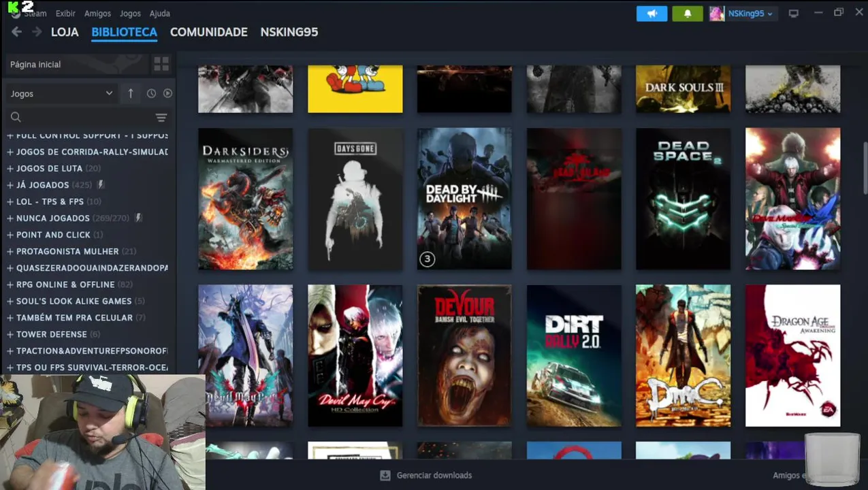Open the Jogos filter dropdown
The width and height of the screenshot is (868, 490).
(61, 93)
